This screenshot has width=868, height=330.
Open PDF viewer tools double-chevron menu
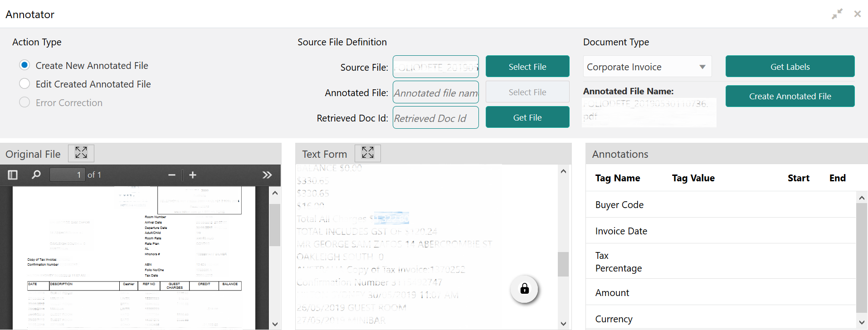267,175
